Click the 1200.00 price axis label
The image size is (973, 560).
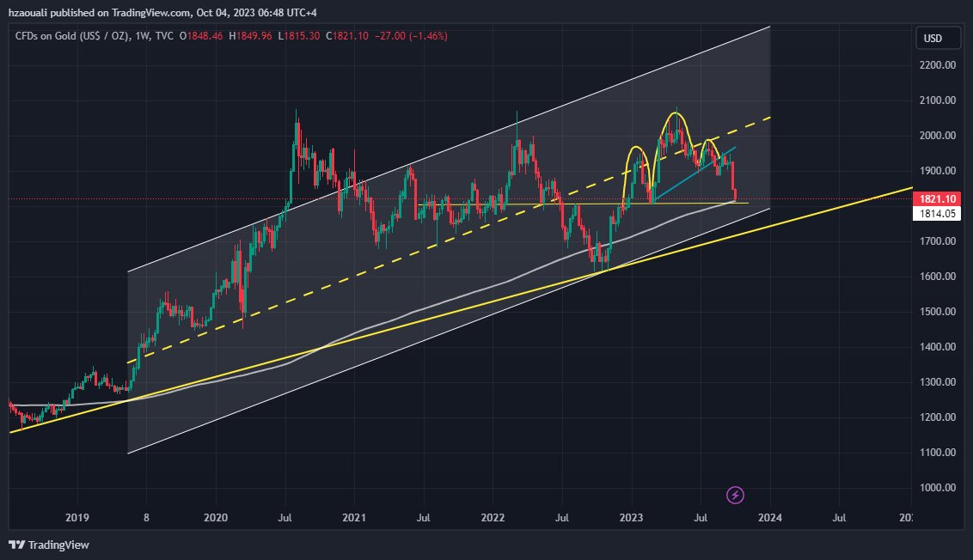click(938, 417)
